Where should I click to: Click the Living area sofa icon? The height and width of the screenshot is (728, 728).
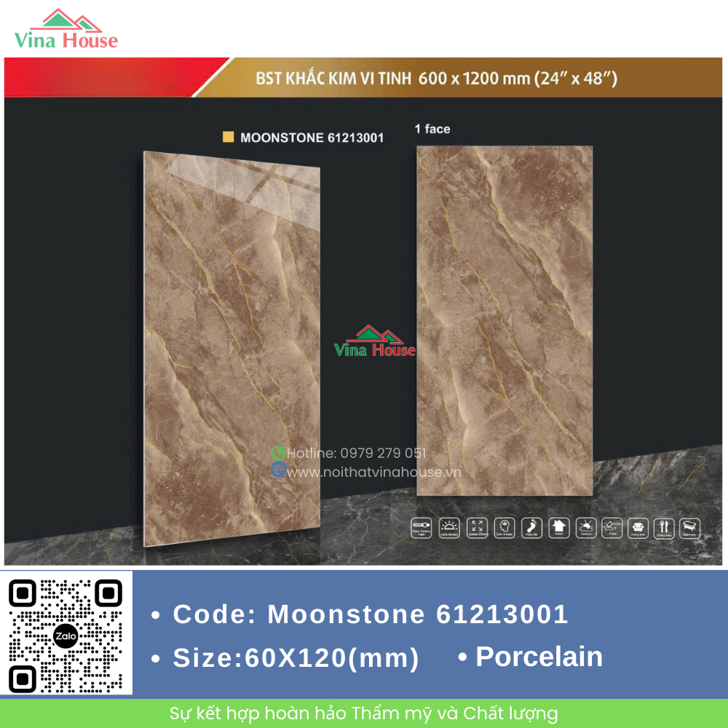[x=638, y=528]
